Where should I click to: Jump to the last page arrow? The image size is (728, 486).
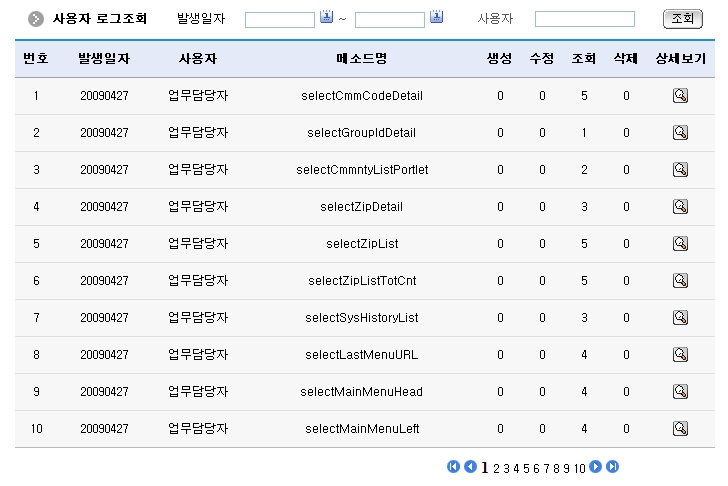613,467
